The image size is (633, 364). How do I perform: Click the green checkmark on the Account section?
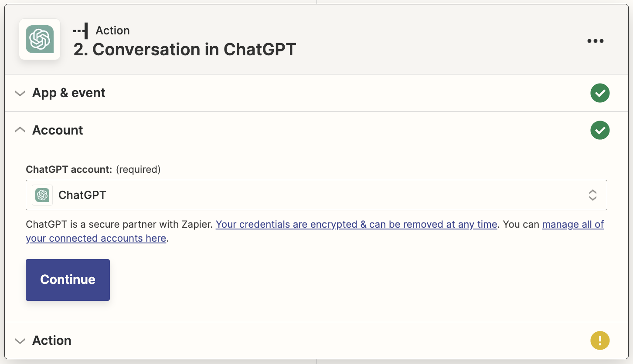(x=600, y=130)
